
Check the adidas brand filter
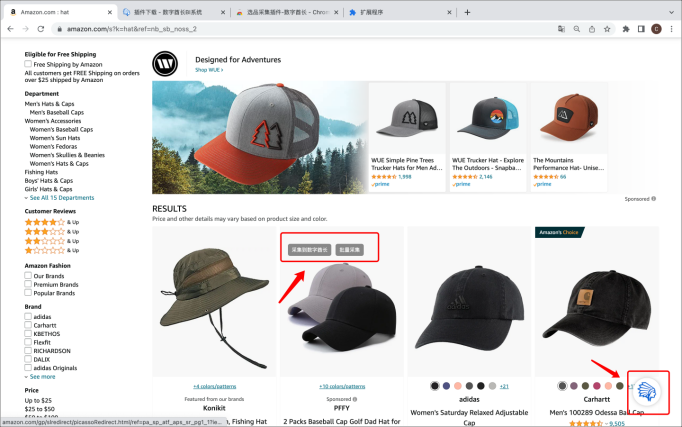coord(28,316)
